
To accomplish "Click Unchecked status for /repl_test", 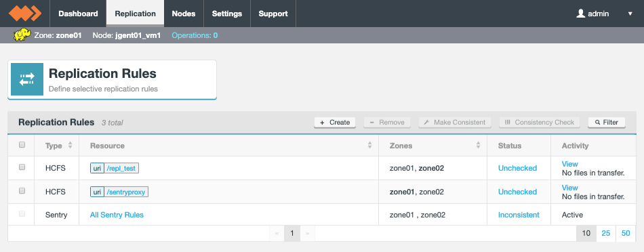I will point(517,168).
